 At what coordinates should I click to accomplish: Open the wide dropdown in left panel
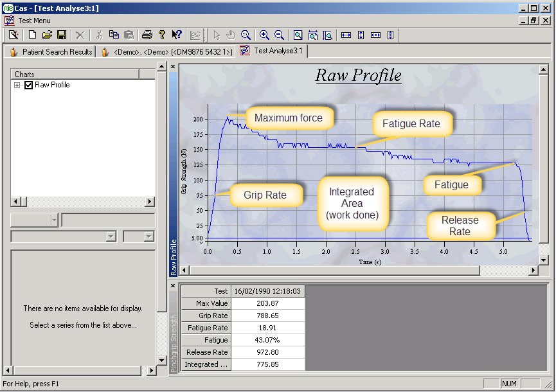(111, 236)
